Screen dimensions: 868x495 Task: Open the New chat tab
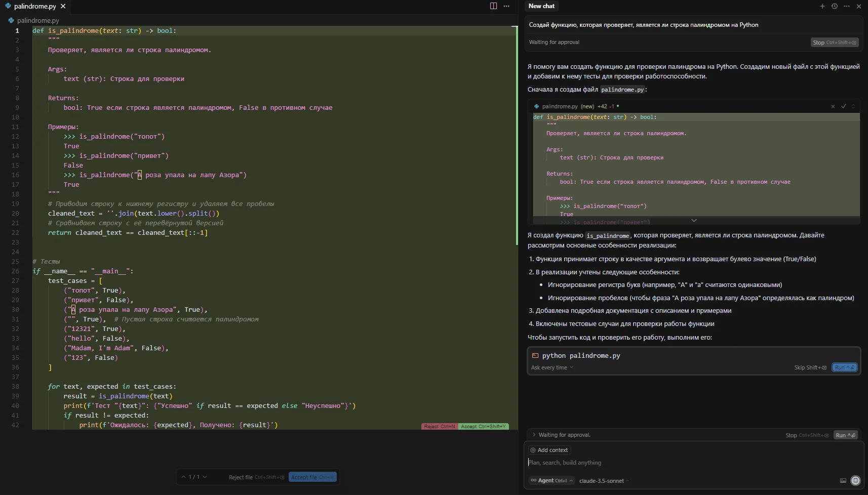[x=541, y=6]
